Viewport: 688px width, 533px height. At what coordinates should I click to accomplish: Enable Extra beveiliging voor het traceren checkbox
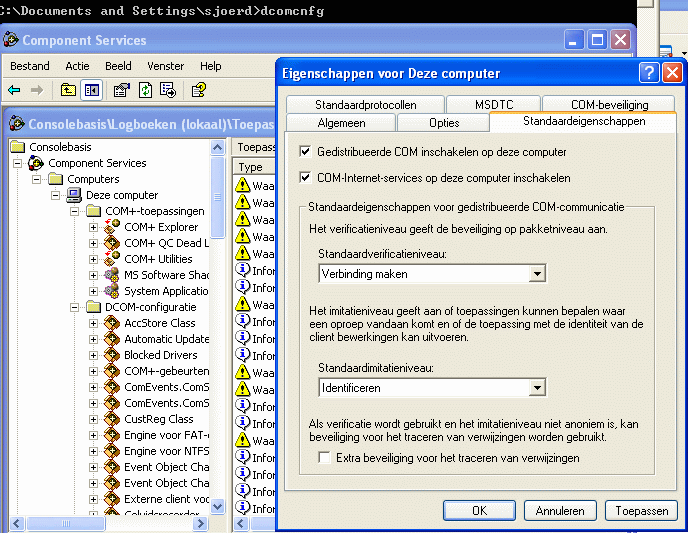[325, 458]
